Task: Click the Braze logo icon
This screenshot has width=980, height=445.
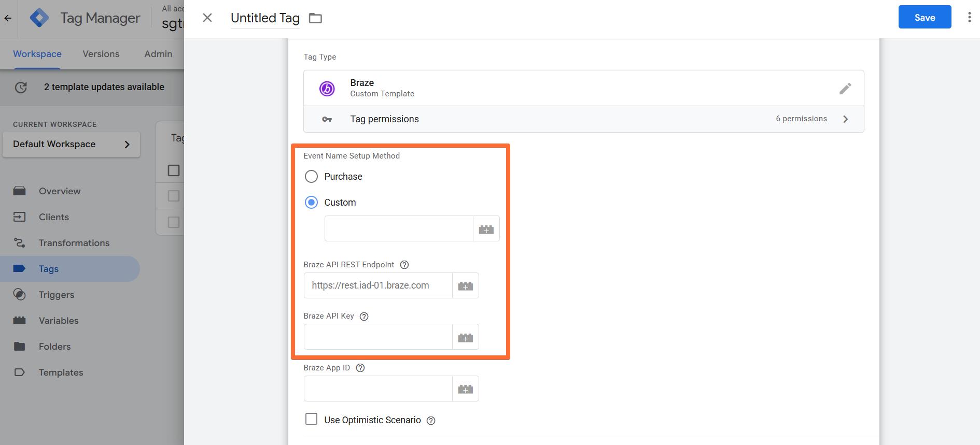Action: coord(327,89)
